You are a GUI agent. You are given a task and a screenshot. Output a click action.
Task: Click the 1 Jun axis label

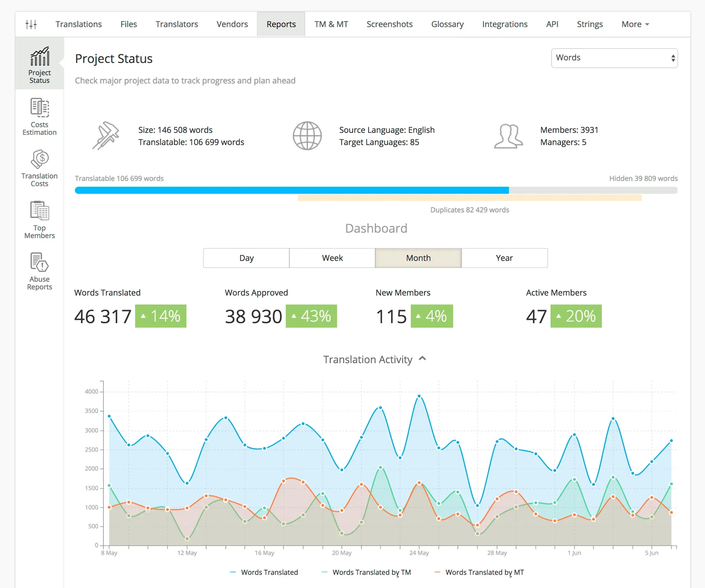tap(574, 553)
